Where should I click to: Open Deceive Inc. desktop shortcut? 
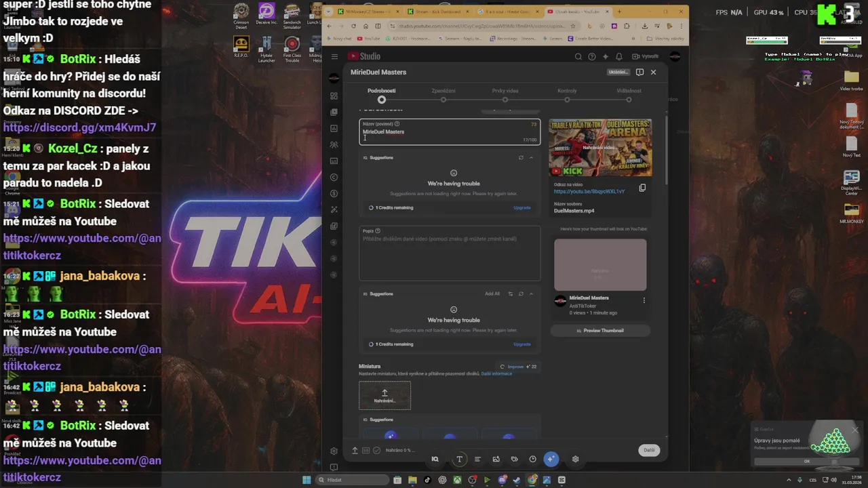pos(267,14)
